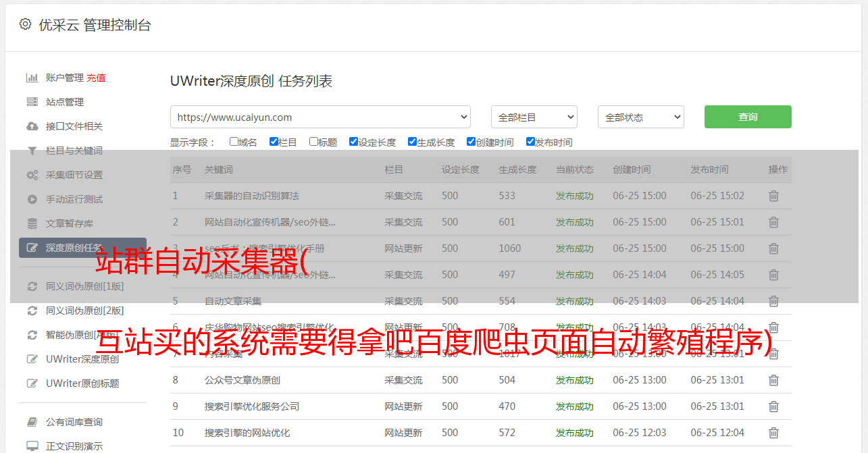Delete row 10 搜索引擎的网站优化

773,433
